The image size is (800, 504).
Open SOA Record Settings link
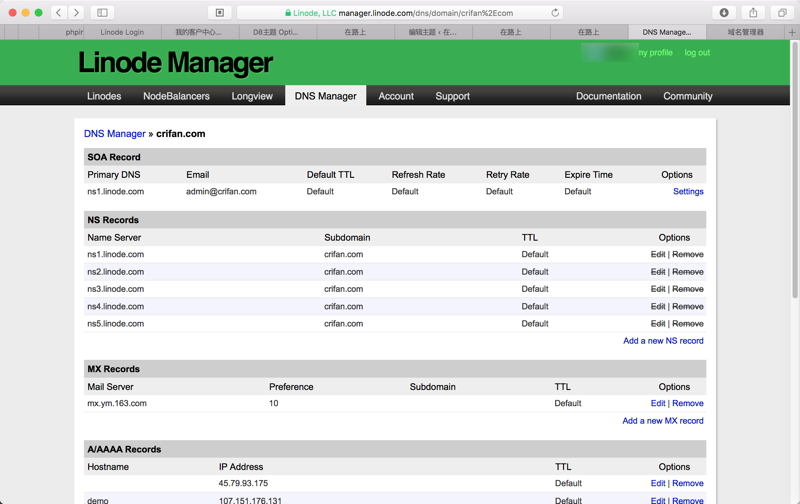(688, 191)
